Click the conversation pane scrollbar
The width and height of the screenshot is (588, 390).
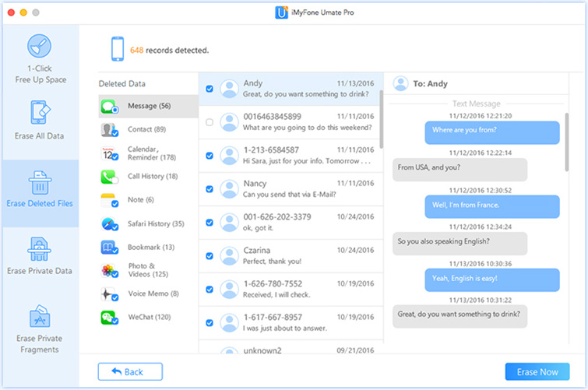coord(567,142)
